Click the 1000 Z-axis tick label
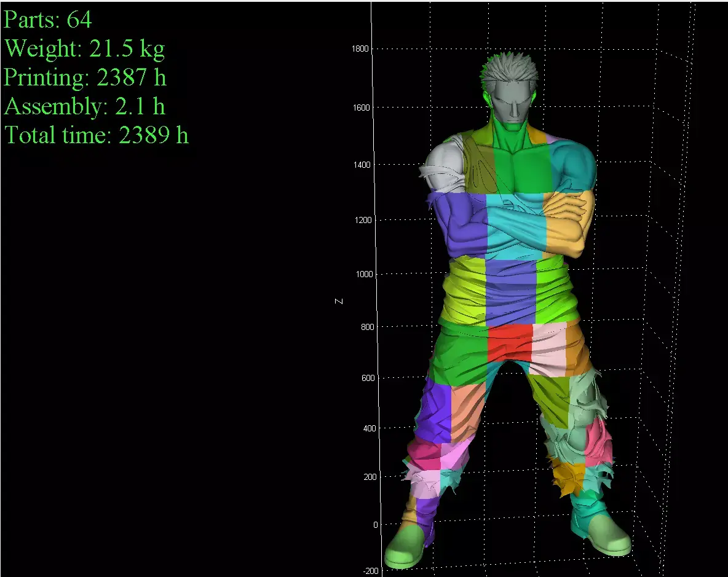Viewport: 728px width, 577px height. point(365,274)
